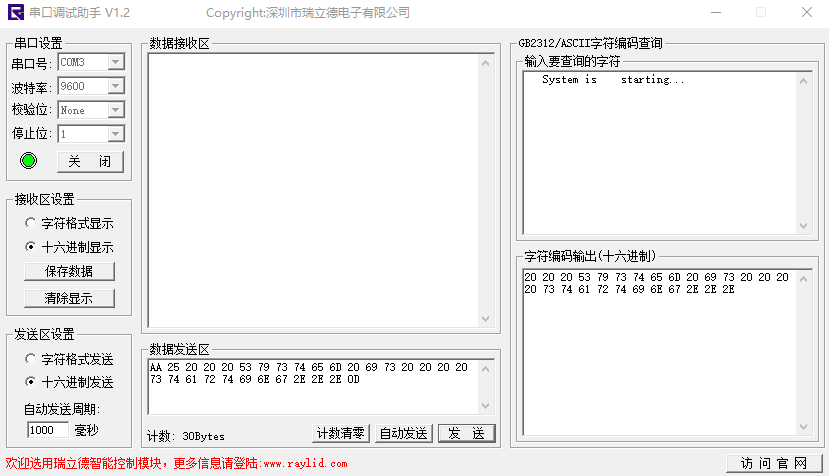Click the green port status indicator
This screenshot has width=829, height=476.
pos(28,161)
